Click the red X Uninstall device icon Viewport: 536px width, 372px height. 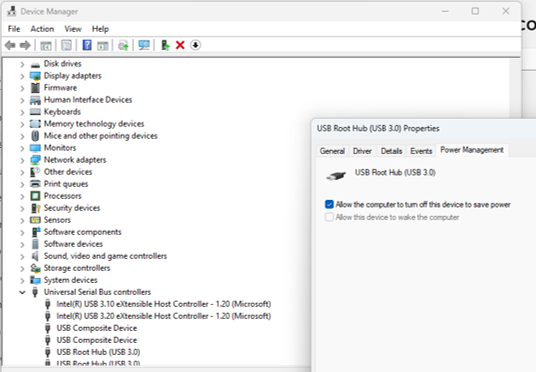coord(180,45)
